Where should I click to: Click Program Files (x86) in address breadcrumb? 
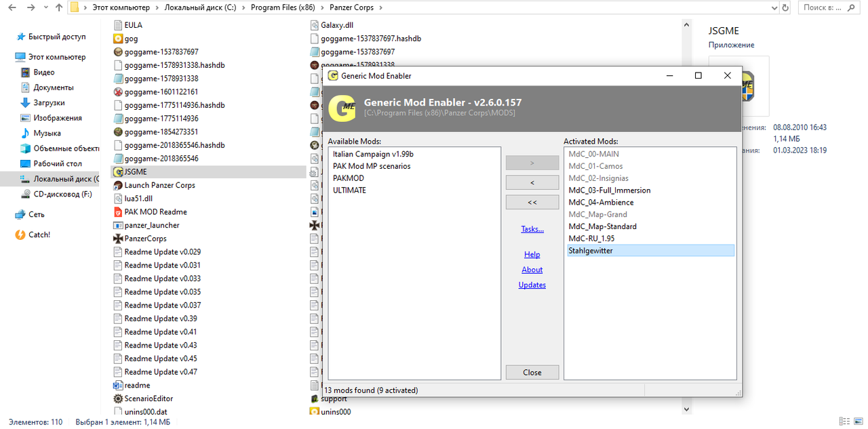tap(284, 8)
